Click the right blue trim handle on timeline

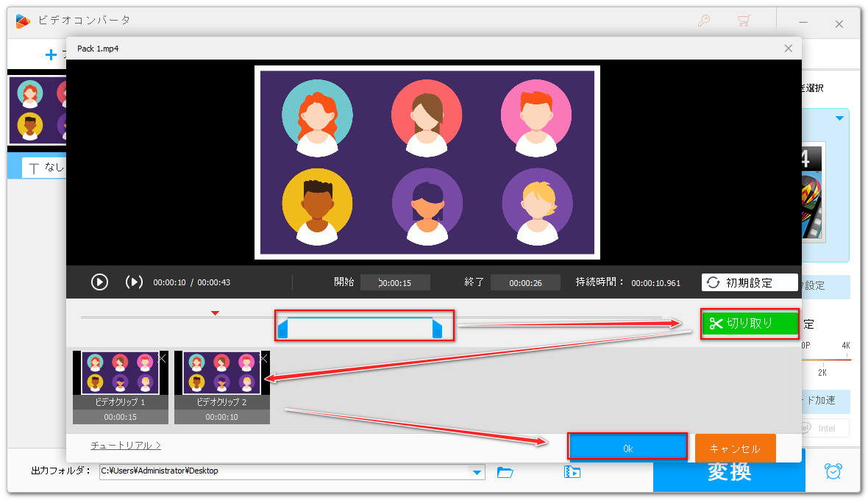pos(438,329)
